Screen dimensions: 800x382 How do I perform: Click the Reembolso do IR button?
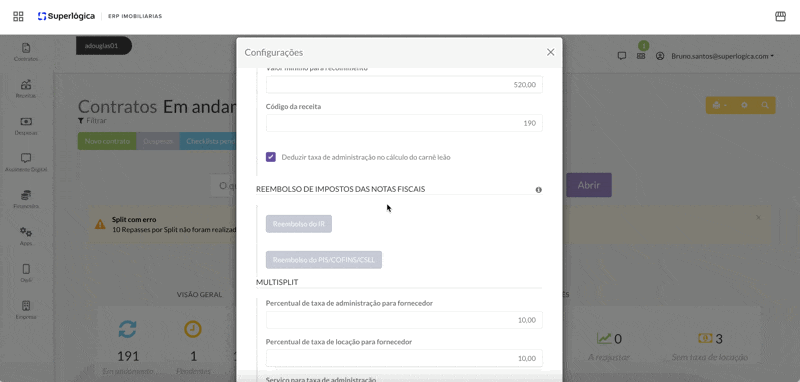pos(299,224)
